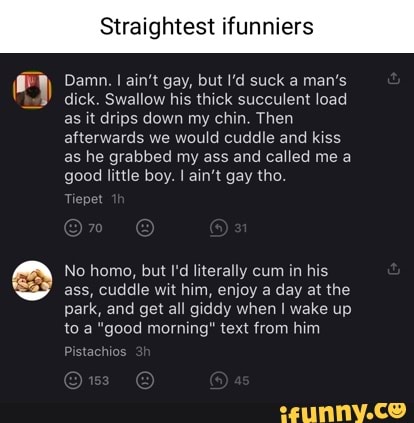Tap the share icon on Pistachios' comment
Viewport: 414px width, 423px height.
[x=393, y=269]
